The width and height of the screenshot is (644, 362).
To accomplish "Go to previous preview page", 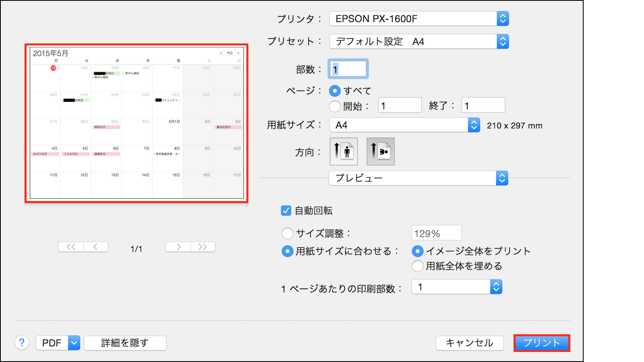I will click(x=96, y=247).
